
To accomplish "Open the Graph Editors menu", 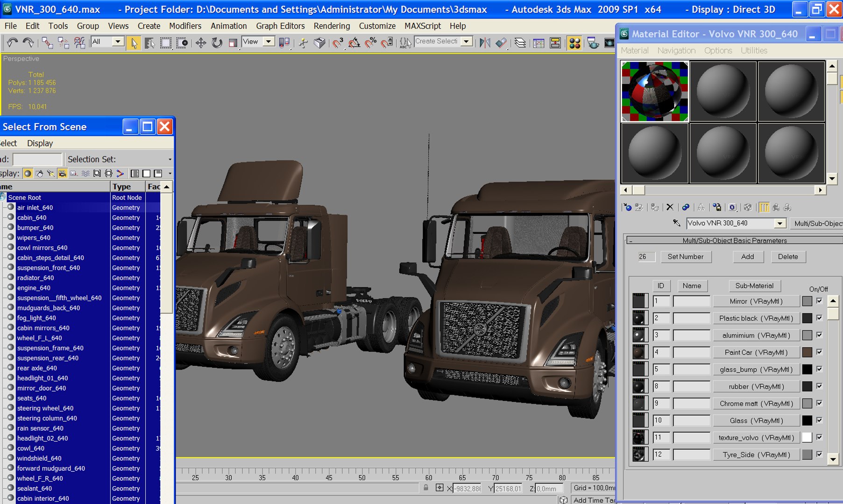I will tap(280, 26).
